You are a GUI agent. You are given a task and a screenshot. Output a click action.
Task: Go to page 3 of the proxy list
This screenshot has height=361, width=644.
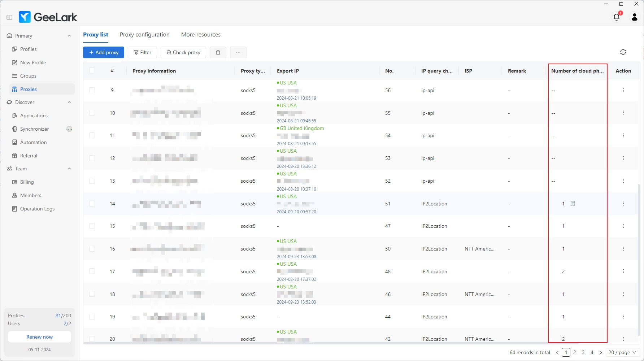(x=583, y=352)
